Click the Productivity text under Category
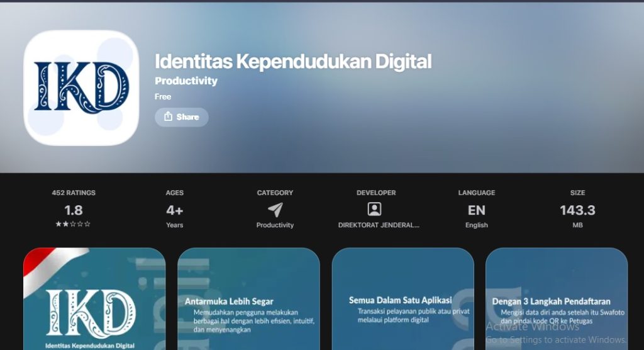644x350 pixels. (275, 225)
